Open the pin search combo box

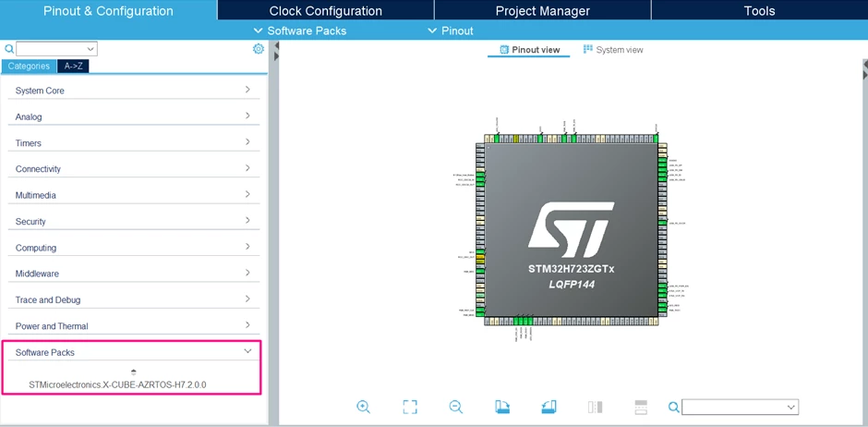click(x=741, y=407)
